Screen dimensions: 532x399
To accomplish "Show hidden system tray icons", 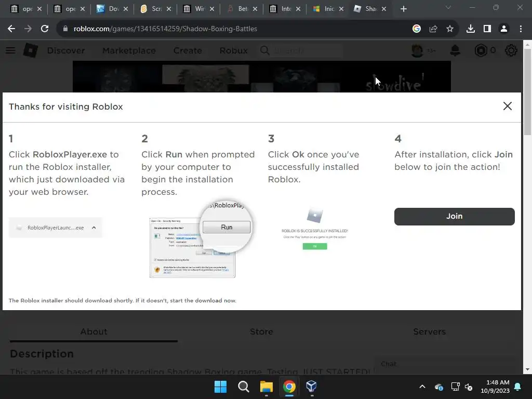I will [422, 387].
